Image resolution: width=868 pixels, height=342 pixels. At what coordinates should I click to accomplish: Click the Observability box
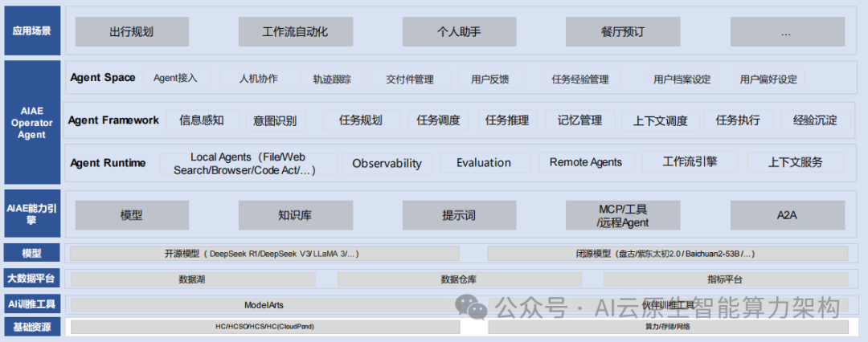387,163
